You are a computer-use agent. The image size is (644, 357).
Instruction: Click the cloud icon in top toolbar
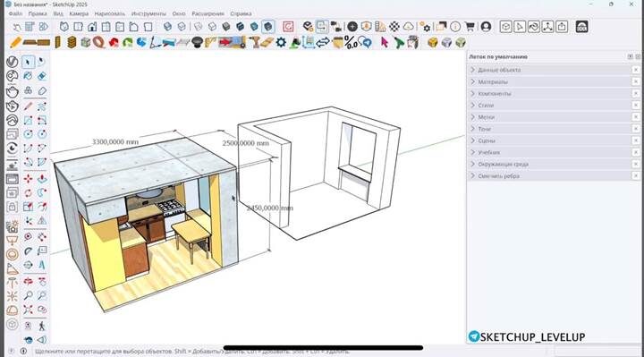coord(408,27)
